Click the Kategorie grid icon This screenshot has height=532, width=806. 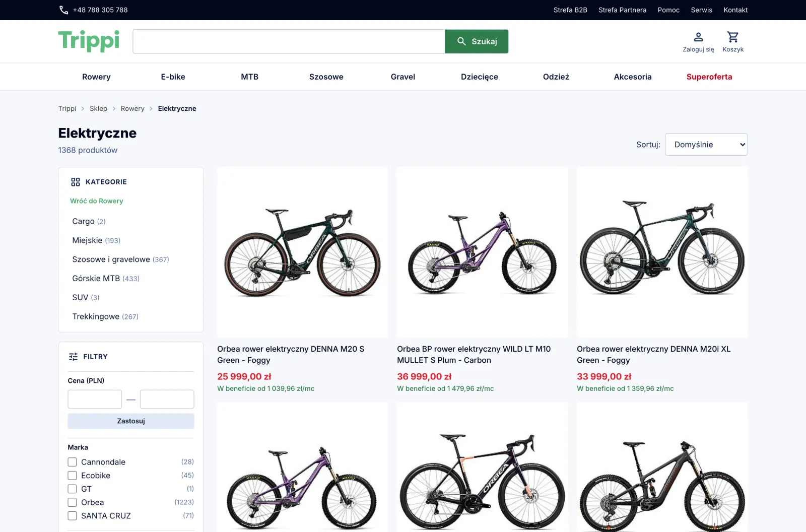pos(76,182)
